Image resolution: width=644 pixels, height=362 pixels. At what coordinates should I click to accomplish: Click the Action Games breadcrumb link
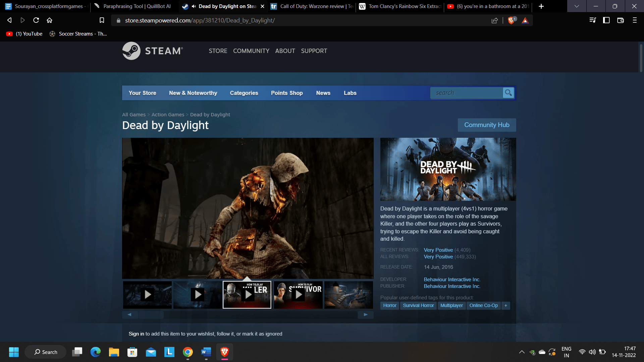tap(168, 115)
